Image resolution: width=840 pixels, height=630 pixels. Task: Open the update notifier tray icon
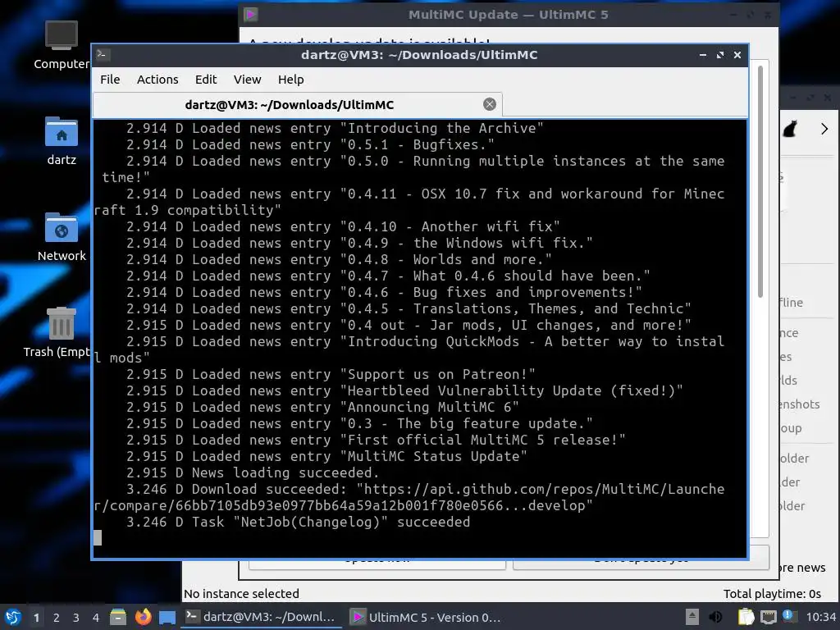[788, 616]
